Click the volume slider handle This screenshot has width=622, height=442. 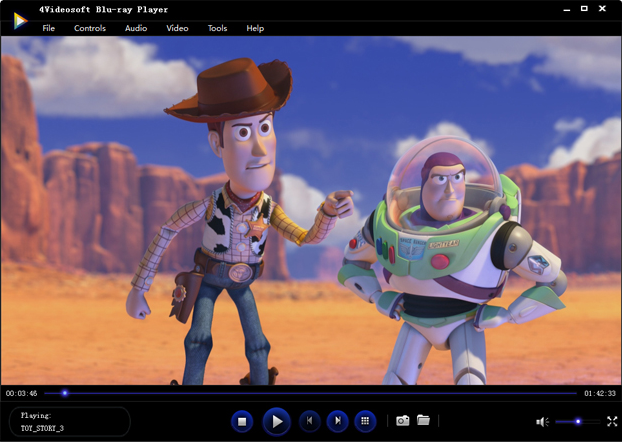point(578,422)
